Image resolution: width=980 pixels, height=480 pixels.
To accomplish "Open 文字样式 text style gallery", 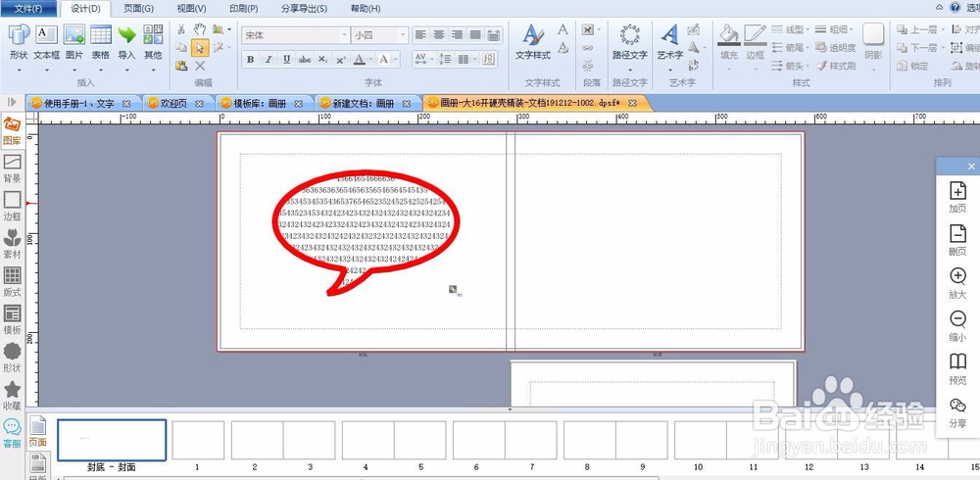I will (x=533, y=42).
